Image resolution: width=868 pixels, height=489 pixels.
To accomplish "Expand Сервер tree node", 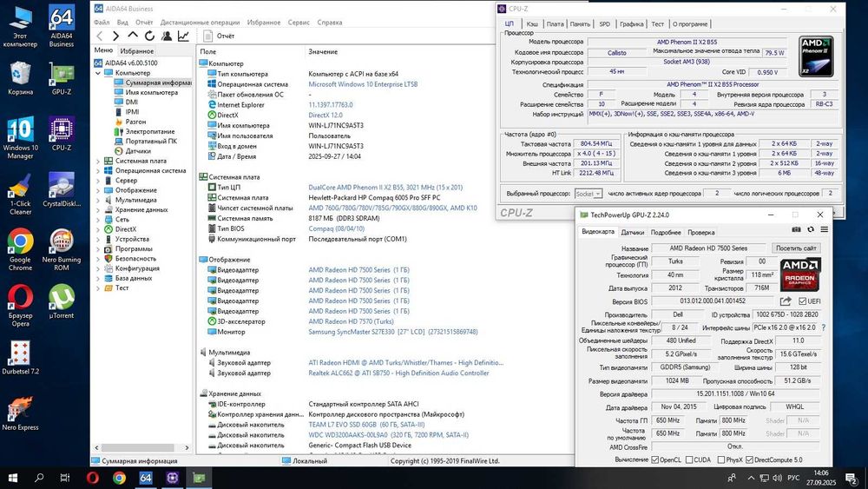I will click(x=98, y=181).
